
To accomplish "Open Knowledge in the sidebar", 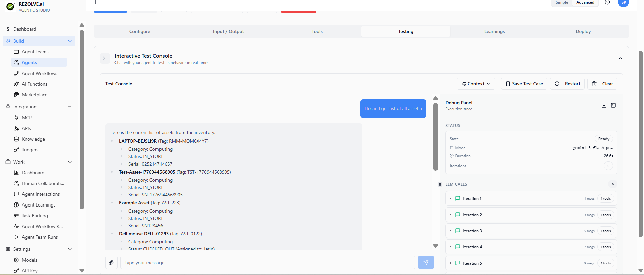I will point(33,139).
